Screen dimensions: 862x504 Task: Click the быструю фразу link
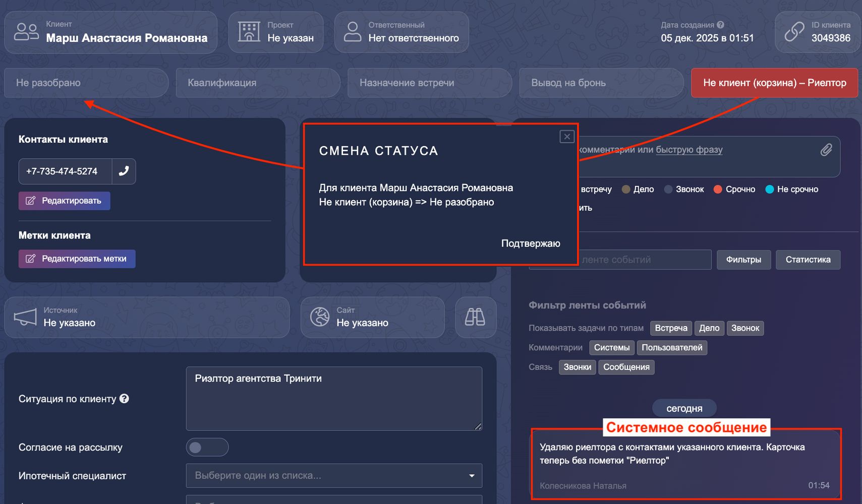(689, 150)
